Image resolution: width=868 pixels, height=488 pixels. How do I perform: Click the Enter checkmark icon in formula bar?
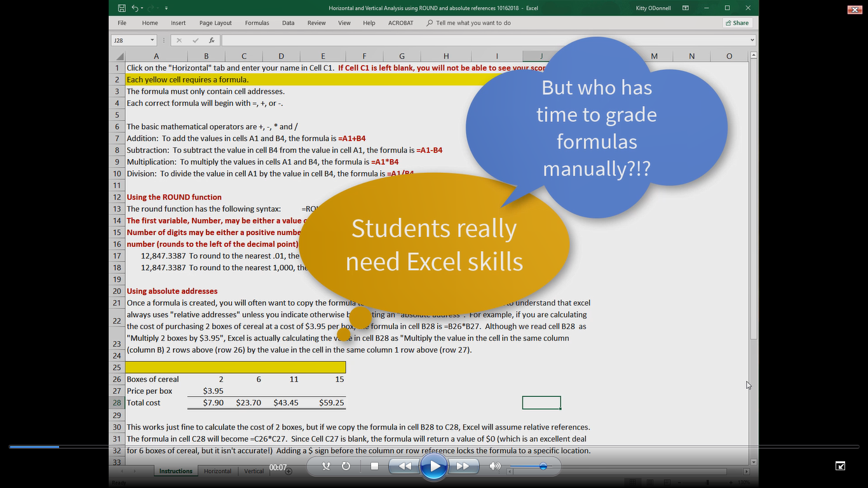click(x=196, y=40)
